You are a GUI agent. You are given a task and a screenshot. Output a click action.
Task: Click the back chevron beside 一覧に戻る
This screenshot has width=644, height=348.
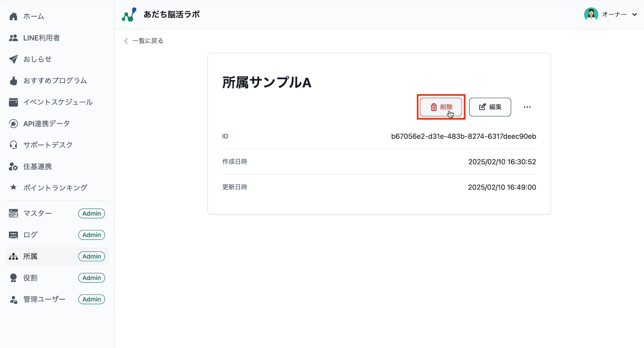[126, 41]
